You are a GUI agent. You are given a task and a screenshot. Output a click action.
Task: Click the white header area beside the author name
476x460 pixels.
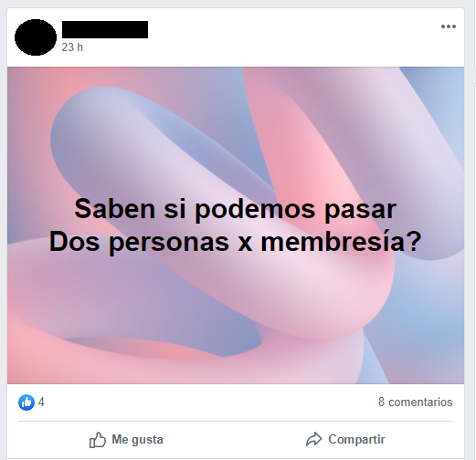pos(290,37)
